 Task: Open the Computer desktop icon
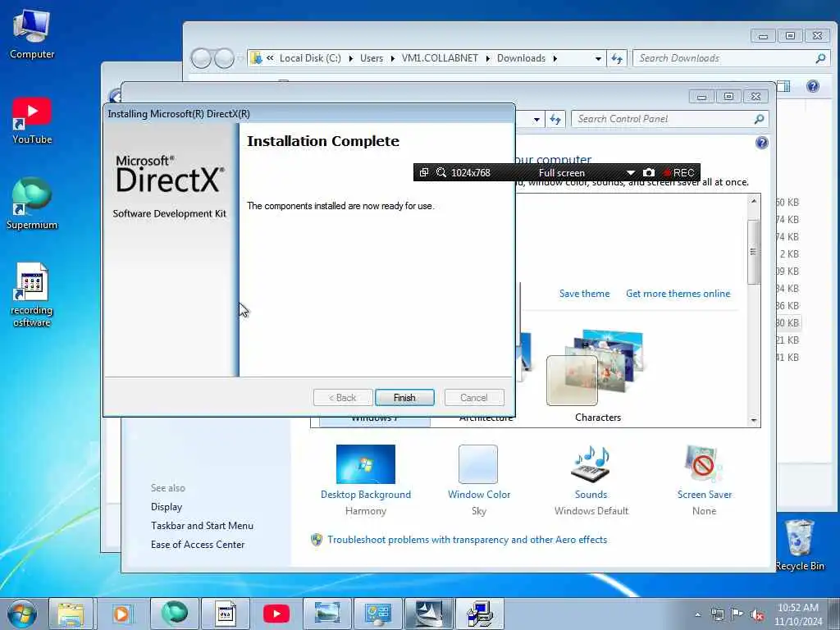(32, 34)
